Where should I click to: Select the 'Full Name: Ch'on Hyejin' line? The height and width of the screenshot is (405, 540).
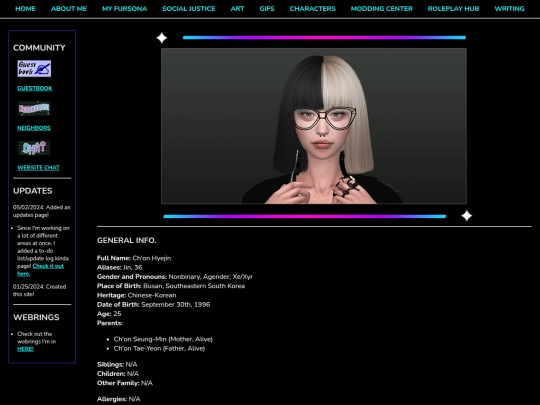134,258
